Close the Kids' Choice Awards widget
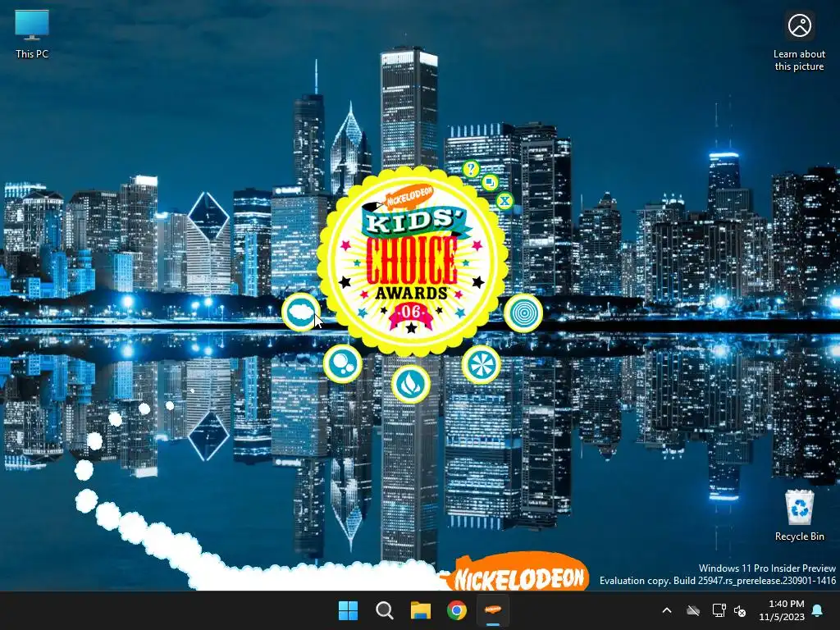This screenshot has width=840, height=630. 504,202
